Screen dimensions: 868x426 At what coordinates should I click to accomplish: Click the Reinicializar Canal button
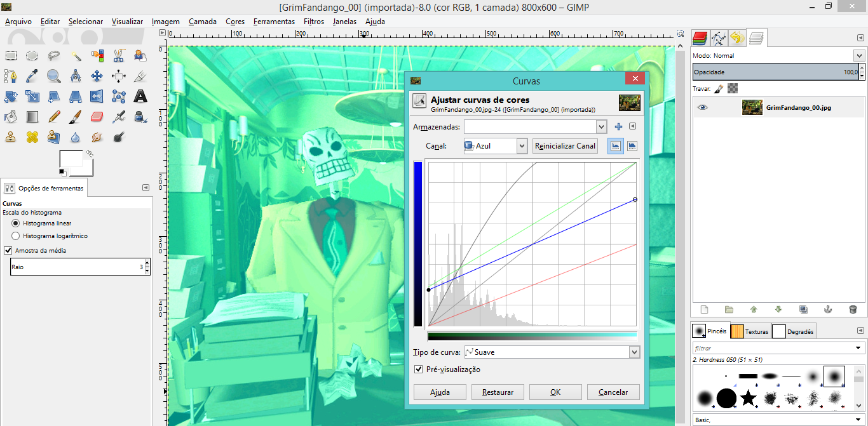click(565, 146)
